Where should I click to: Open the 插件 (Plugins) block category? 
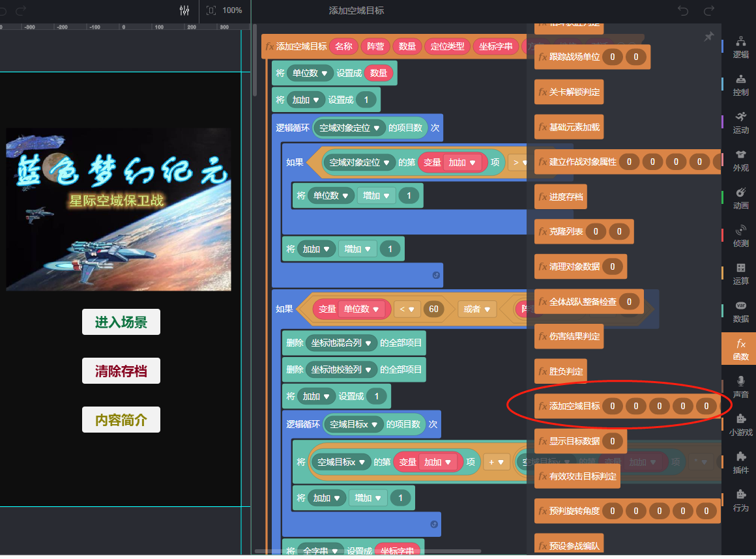pos(740,463)
